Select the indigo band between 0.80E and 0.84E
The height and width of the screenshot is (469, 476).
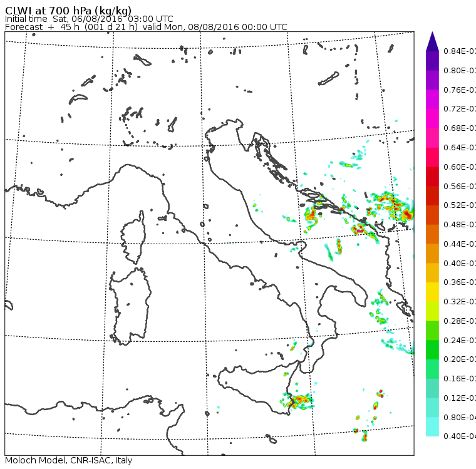(x=432, y=61)
